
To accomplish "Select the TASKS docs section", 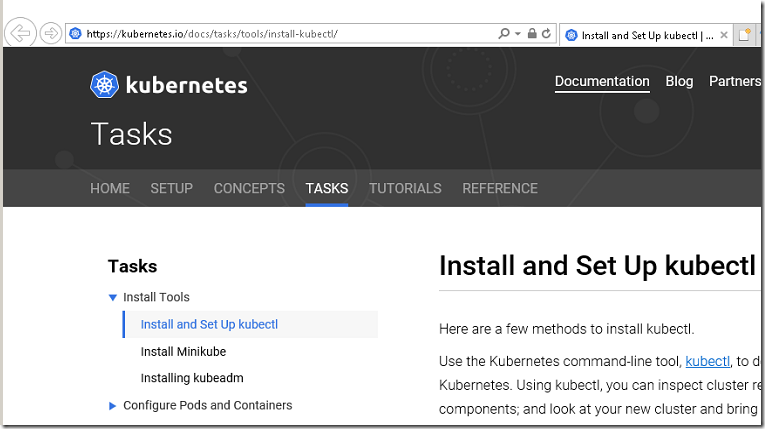I will click(x=326, y=188).
